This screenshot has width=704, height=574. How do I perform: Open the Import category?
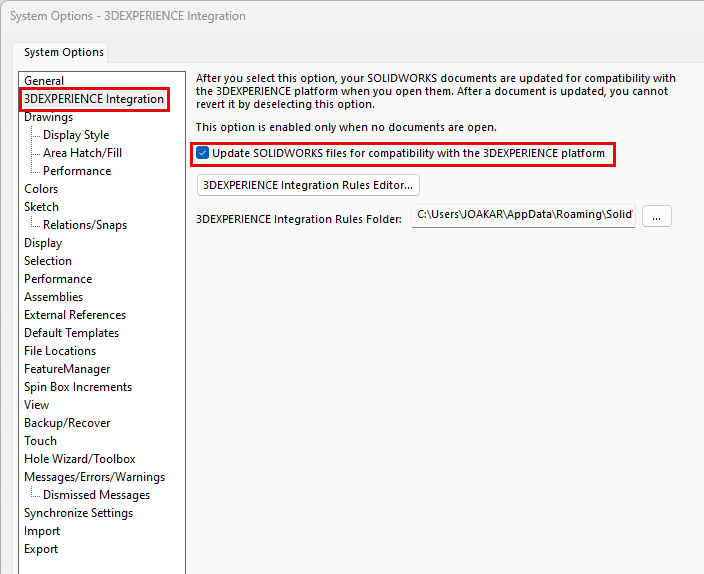42,530
